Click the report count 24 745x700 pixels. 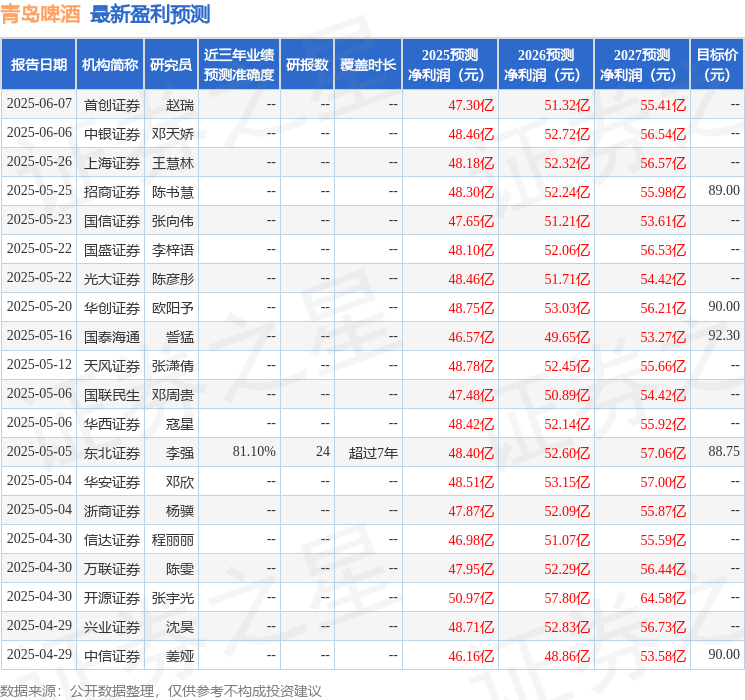pyautogui.click(x=323, y=451)
